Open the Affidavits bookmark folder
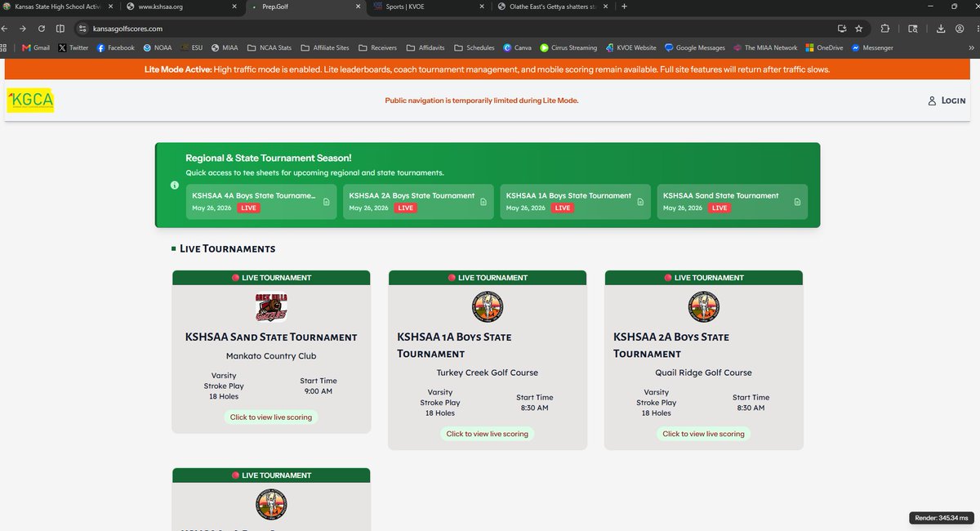 (x=425, y=47)
